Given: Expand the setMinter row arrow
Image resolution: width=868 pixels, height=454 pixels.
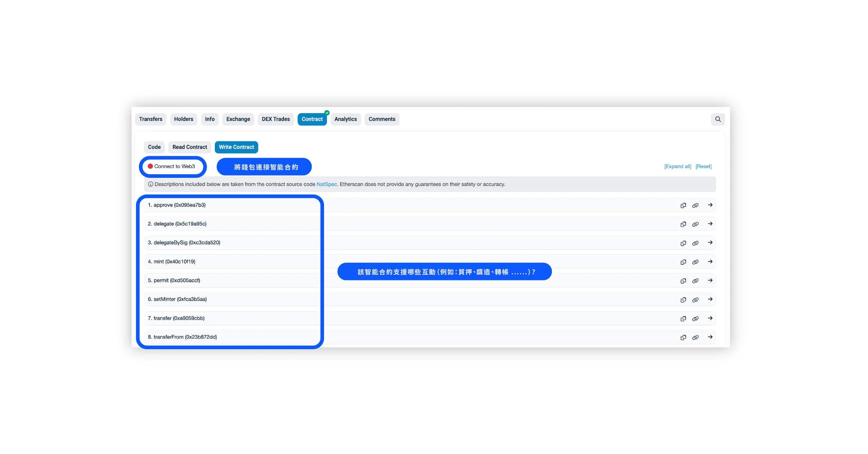Looking at the screenshot, I should pos(710,299).
